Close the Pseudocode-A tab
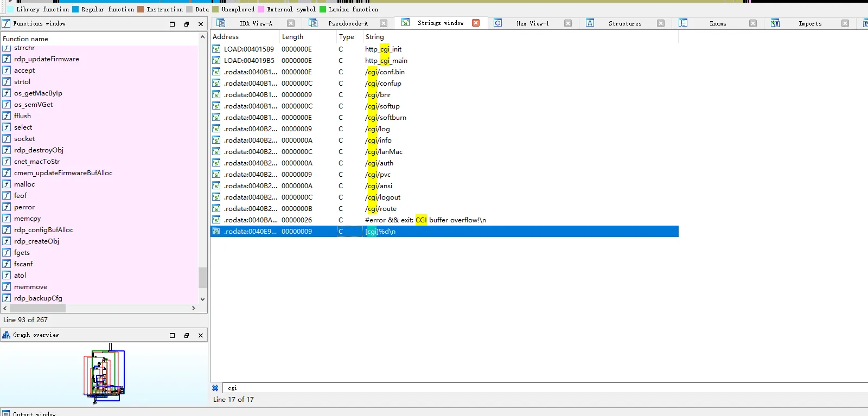The height and width of the screenshot is (416, 868). click(x=384, y=23)
